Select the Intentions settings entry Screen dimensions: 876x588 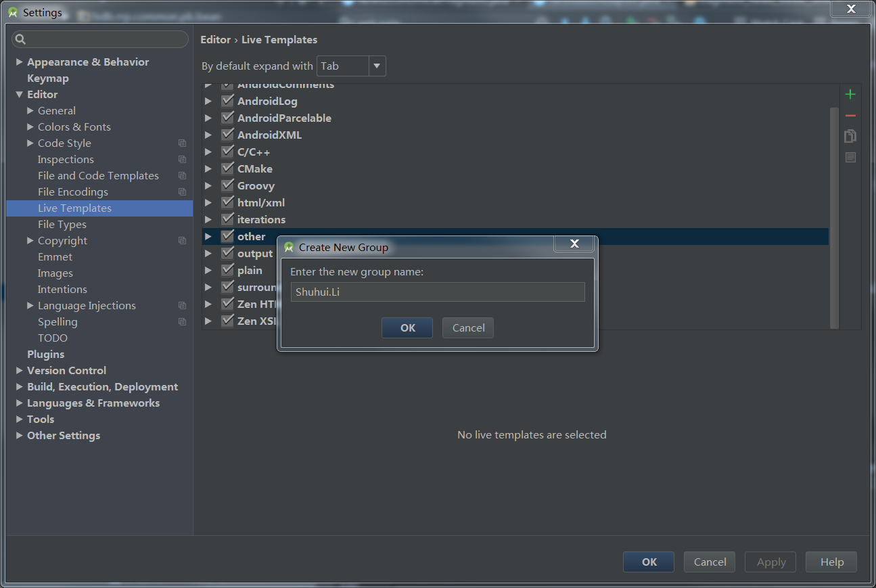(x=62, y=290)
